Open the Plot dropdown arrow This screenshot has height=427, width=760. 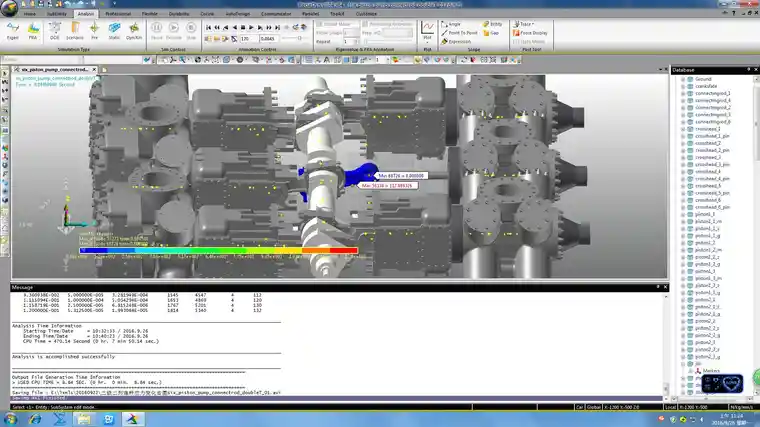tap(428, 42)
